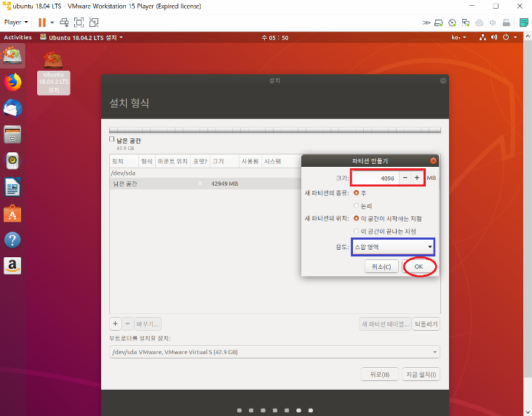
Task: Open the power icon in the top bar
Action: 506,37
